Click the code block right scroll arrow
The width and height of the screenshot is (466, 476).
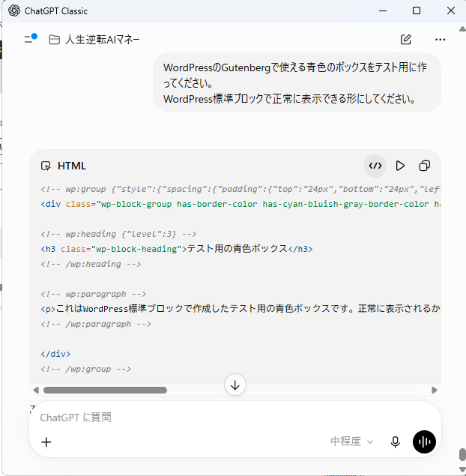[x=434, y=390]
